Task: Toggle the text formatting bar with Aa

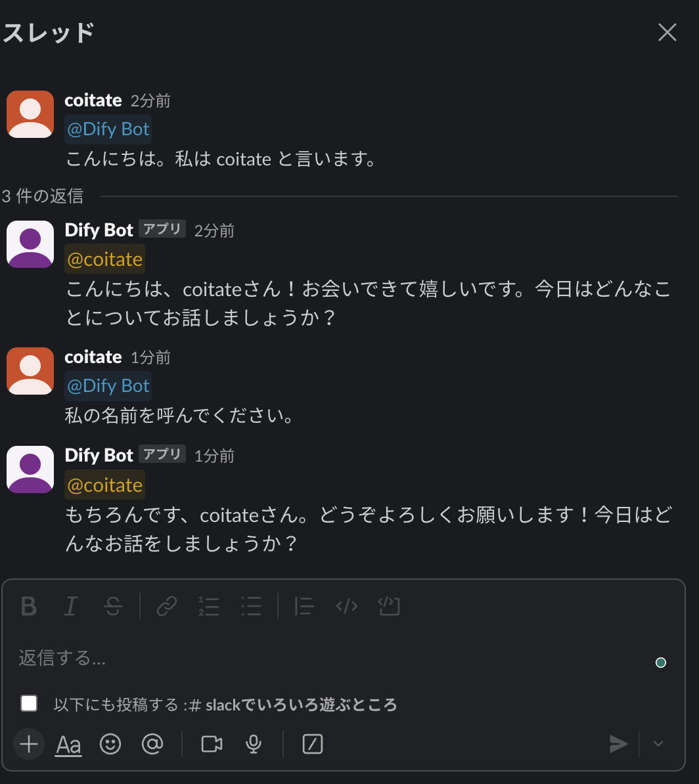Action: 68,744
